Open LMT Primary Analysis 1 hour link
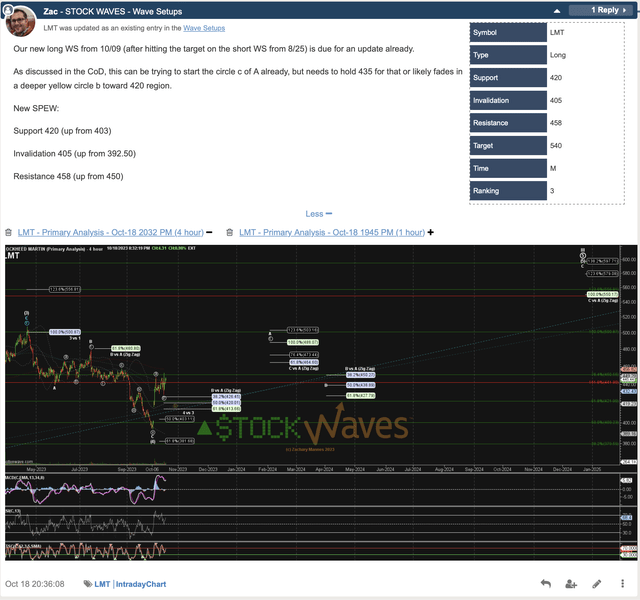The width and height of the screenshot is (640, 600). pyautogui.click(x=330, y=232)
